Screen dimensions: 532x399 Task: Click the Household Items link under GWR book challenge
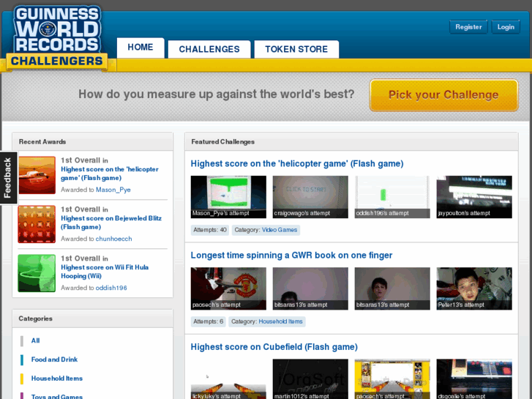[280, 321]
